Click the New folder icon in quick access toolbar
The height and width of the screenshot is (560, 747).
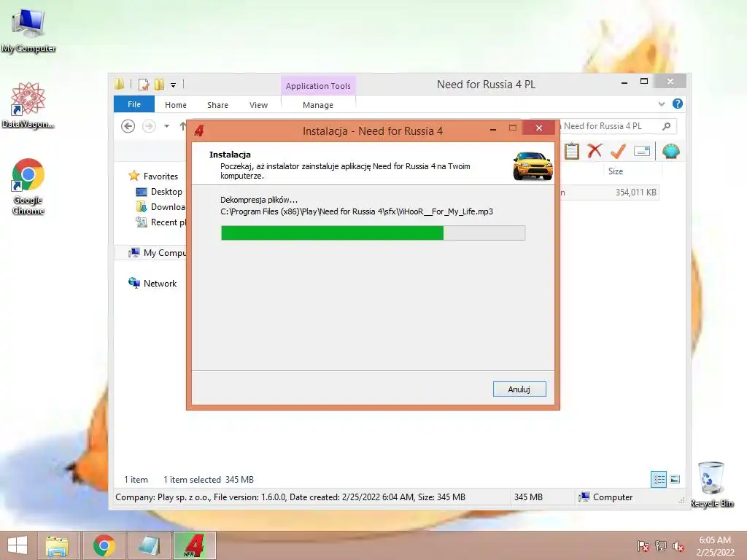(159, 85)
